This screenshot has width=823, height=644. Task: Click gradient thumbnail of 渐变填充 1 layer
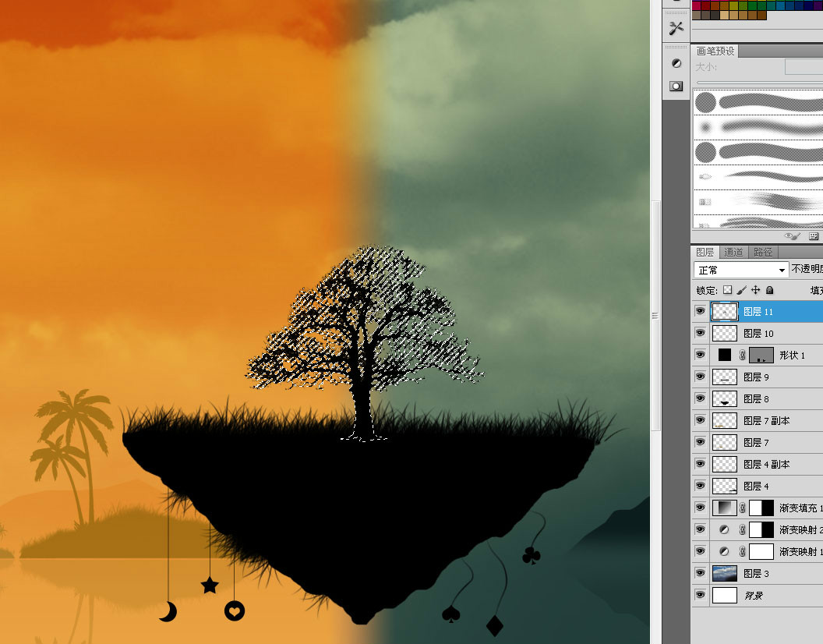pos(724,508)
